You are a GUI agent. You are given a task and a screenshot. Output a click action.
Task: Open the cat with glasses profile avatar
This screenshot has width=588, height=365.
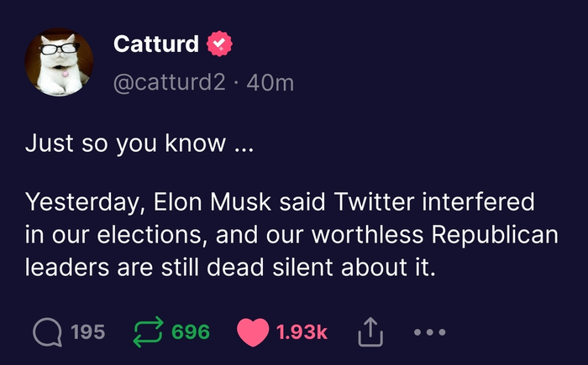58,63
